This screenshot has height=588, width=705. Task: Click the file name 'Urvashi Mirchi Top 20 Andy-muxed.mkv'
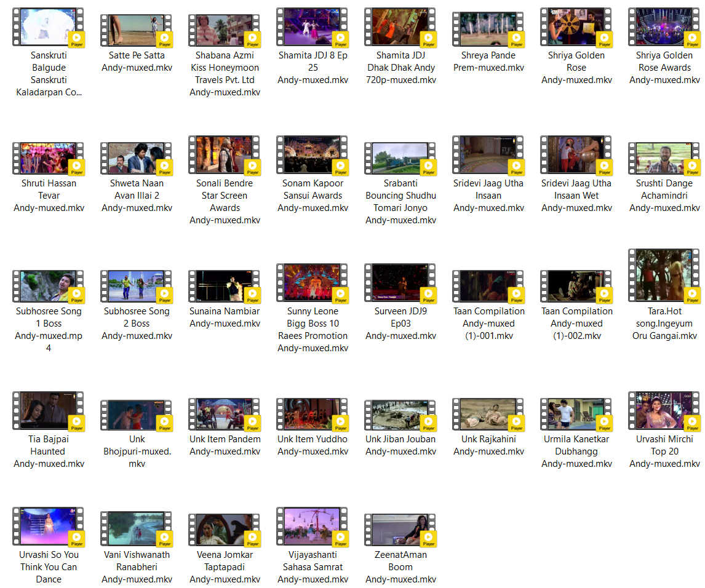pos(664,451)
